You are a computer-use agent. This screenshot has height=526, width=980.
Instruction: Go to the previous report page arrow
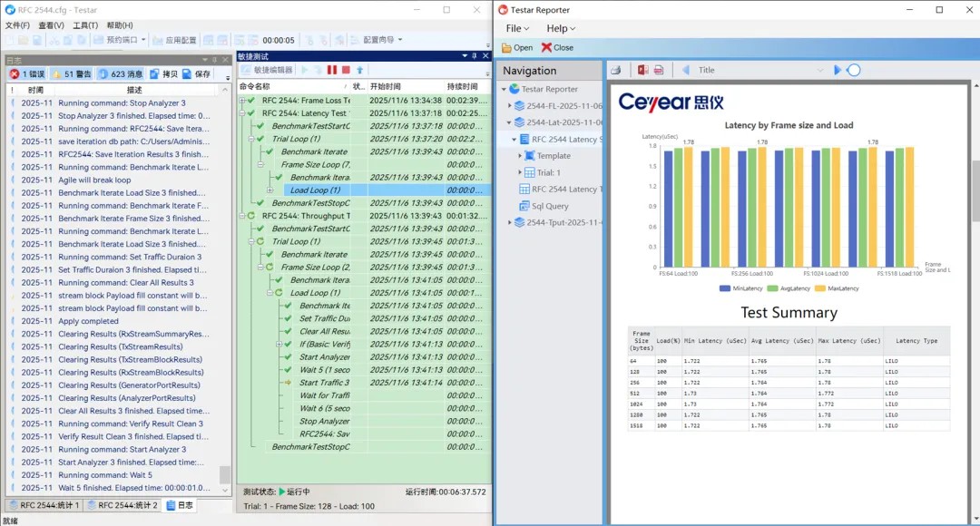click(x=686, y=70)
